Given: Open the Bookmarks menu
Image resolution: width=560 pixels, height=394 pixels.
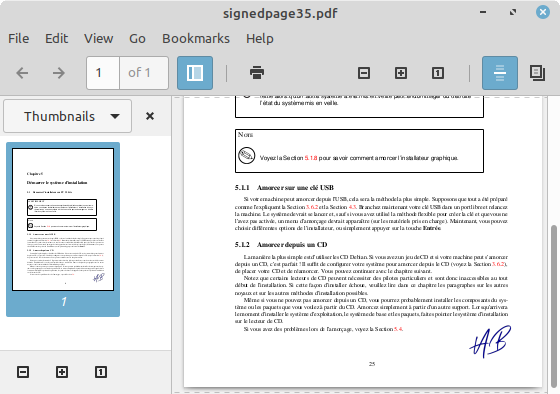Looking at the screenshot, I should pos(196,39).
